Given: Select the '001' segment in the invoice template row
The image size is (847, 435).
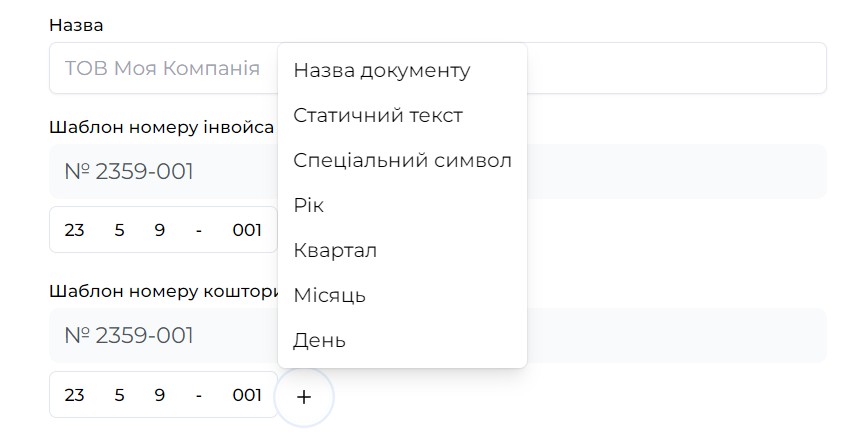Looking at the screenshot, I should [247, 230].
